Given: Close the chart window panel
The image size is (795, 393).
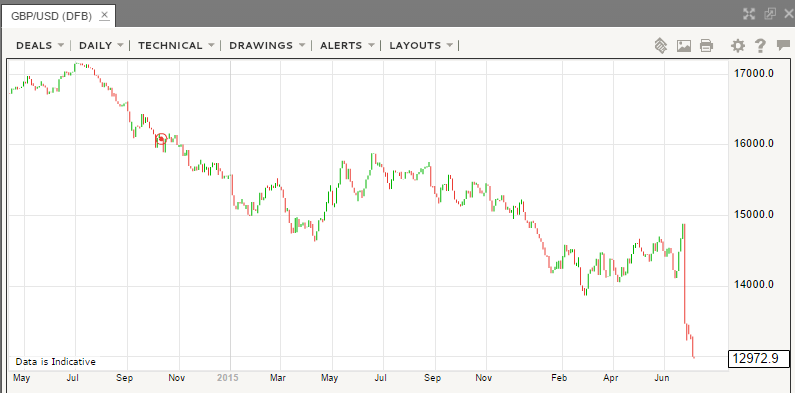Looking at the screenshot, I should pos(788,14).
